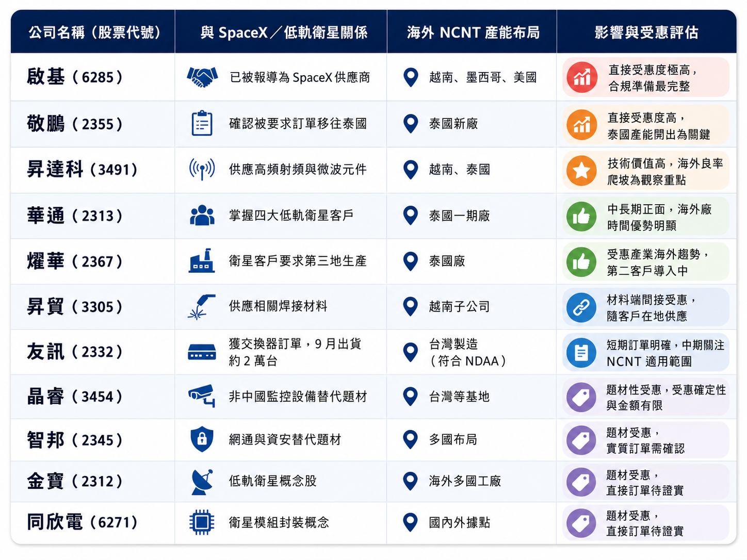Select the company name 金寶（2312）

click(x=75, y=481)
